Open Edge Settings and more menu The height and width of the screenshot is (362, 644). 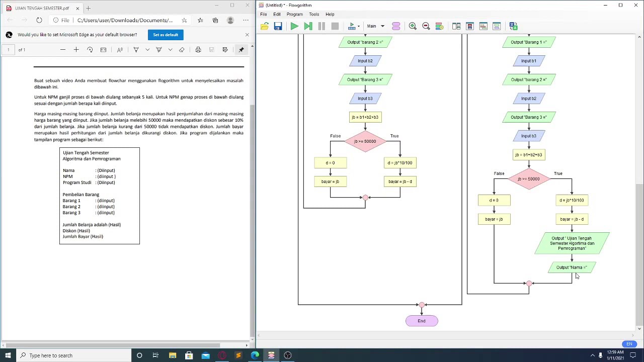click(x=246, y=20)
